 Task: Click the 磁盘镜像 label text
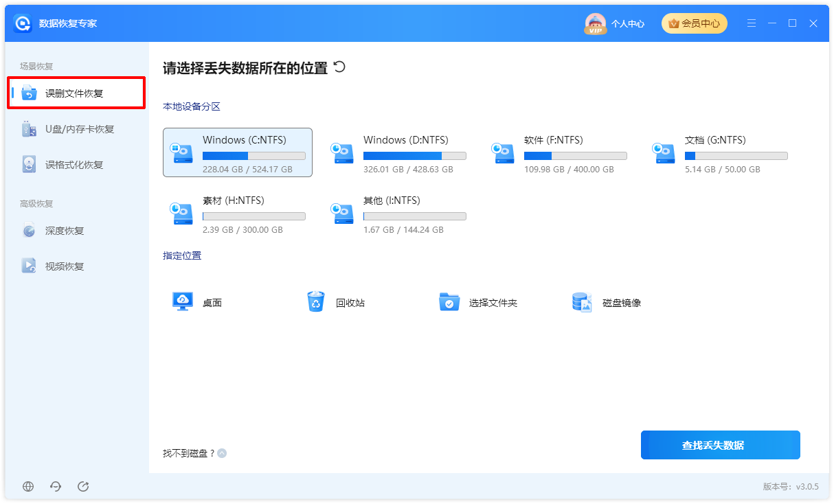(x=622, y=303)
